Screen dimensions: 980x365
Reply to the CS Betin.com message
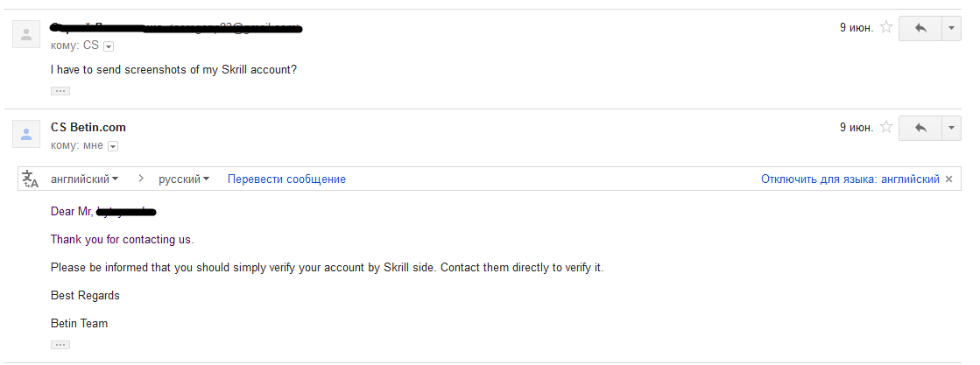point(920,128)
